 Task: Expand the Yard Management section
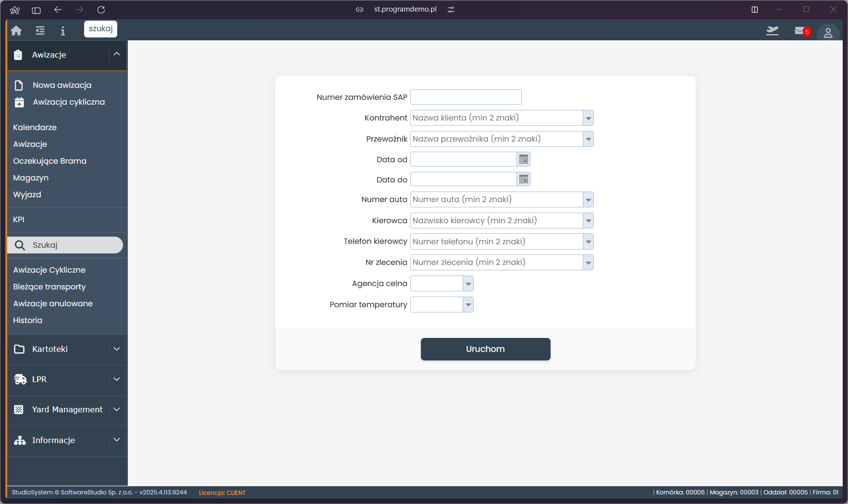point(117,409)
